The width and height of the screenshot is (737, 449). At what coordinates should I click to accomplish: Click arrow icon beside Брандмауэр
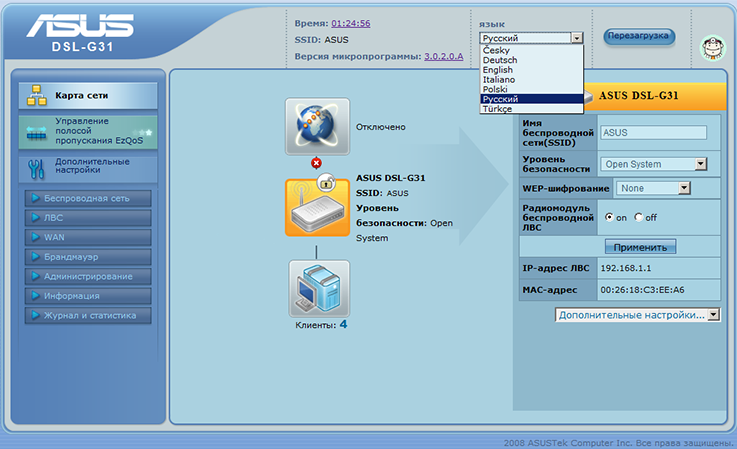[x=35, y=256]
